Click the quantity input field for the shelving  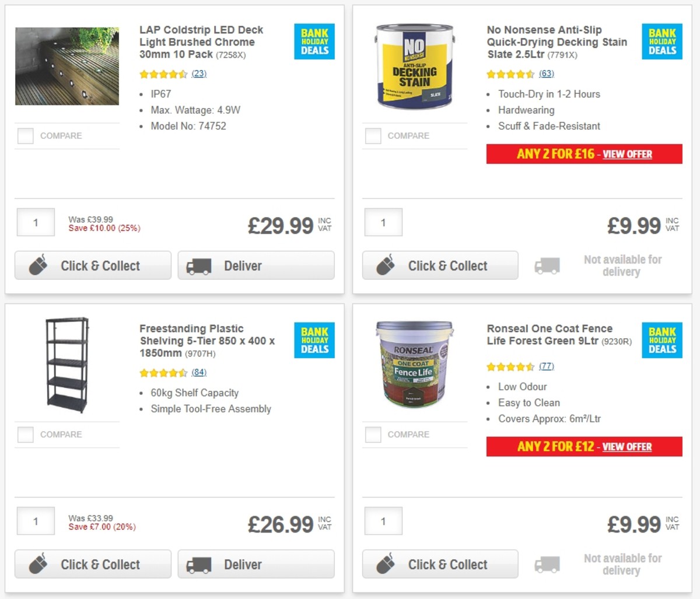pos(35,520)
